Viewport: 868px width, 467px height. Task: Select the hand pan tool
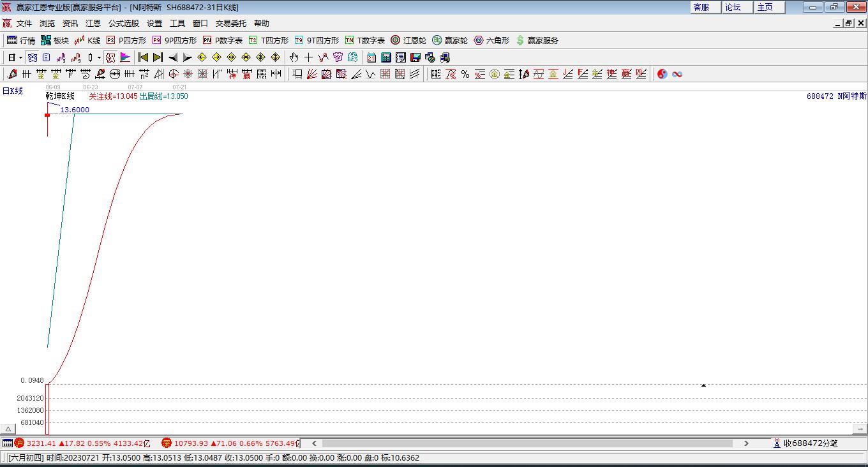tap(294, 57)
